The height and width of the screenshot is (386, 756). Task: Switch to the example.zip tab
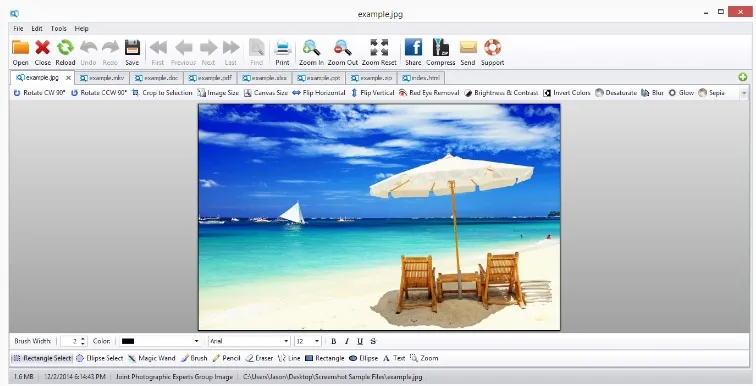click(372, 78)
